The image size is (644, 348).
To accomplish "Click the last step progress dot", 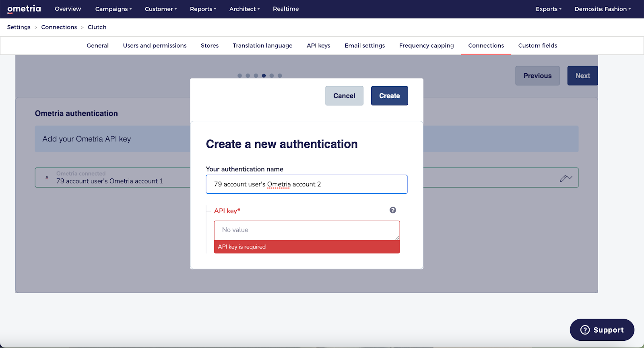I will pyautogui.click(x=280, y=76).
